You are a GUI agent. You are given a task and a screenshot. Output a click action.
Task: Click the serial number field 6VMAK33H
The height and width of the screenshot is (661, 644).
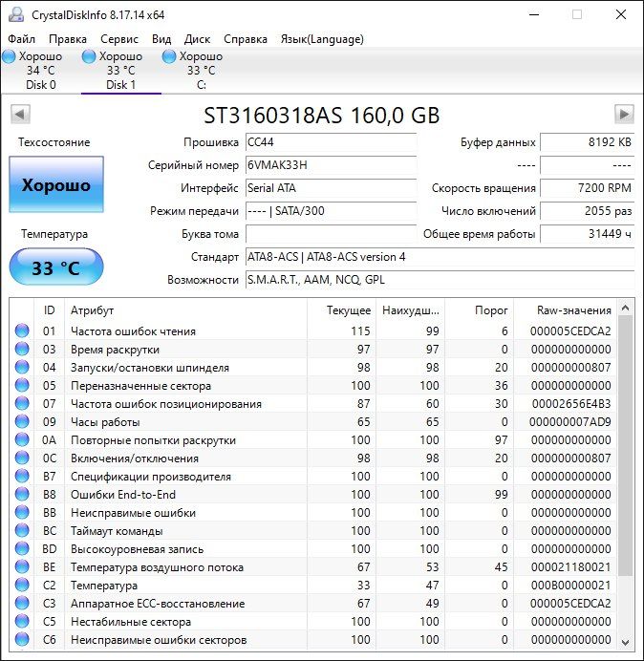pyautogui.click(x=331, y=164)
